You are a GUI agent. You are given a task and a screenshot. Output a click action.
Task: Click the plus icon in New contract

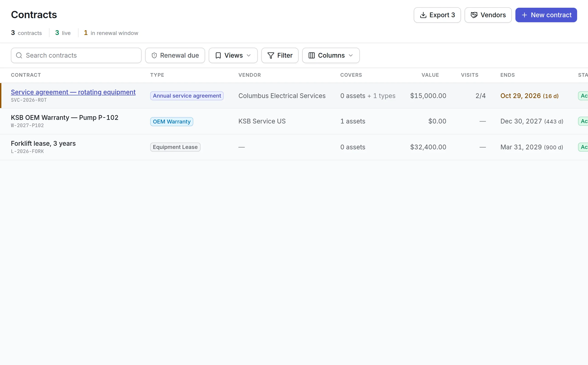(x=524, y=15)
